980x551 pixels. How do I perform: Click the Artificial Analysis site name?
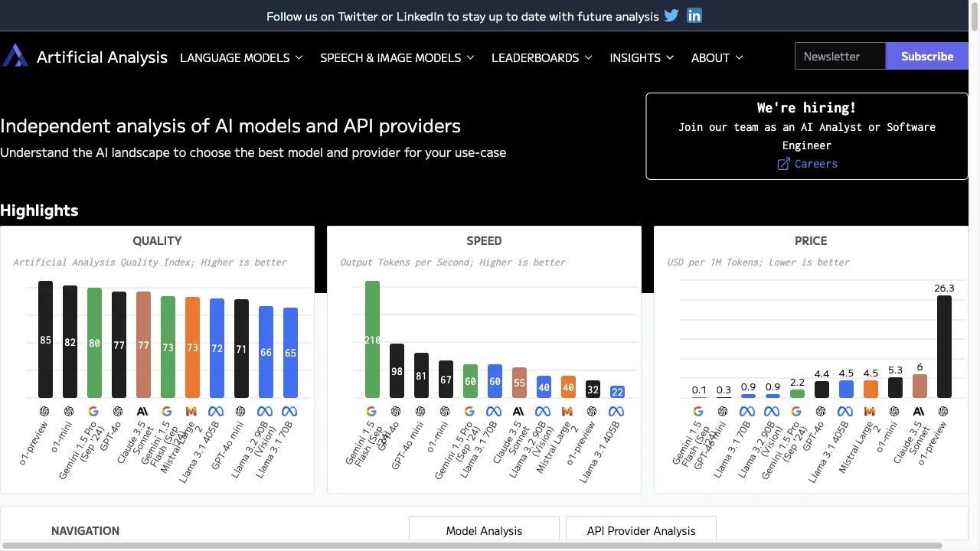(x=102, y=57)
